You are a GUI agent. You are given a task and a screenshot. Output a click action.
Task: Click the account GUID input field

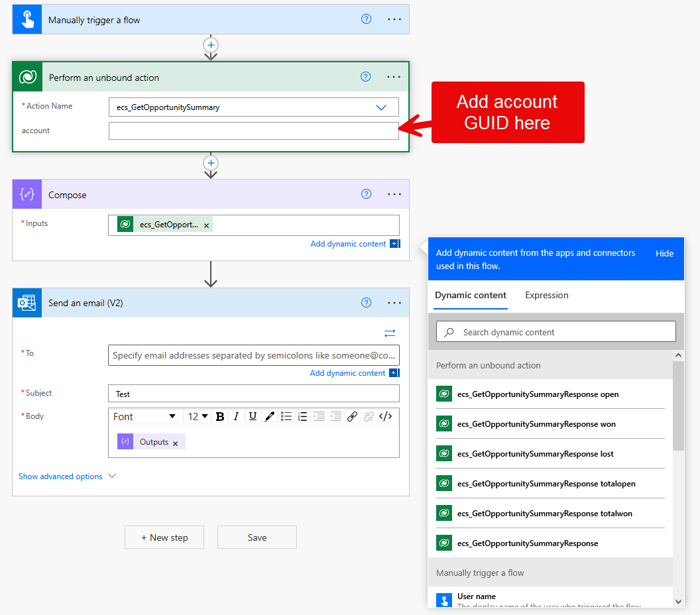(x=253, y=131)
